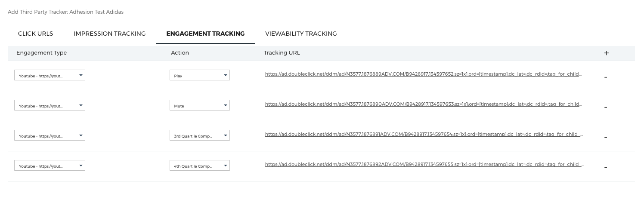This screenshot has width=644, height=221.
Task: Open Engagement Type dropdown in Play row
Action: [x=50, y=75]
